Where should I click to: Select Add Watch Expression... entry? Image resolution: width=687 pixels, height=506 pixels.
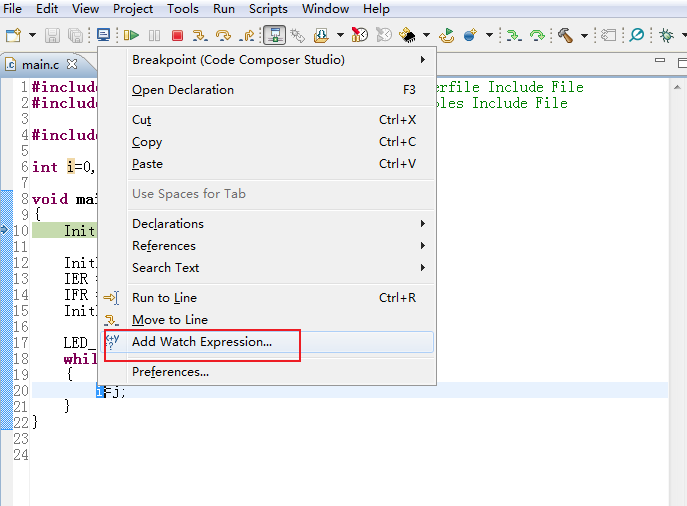(x=267, y=342)
